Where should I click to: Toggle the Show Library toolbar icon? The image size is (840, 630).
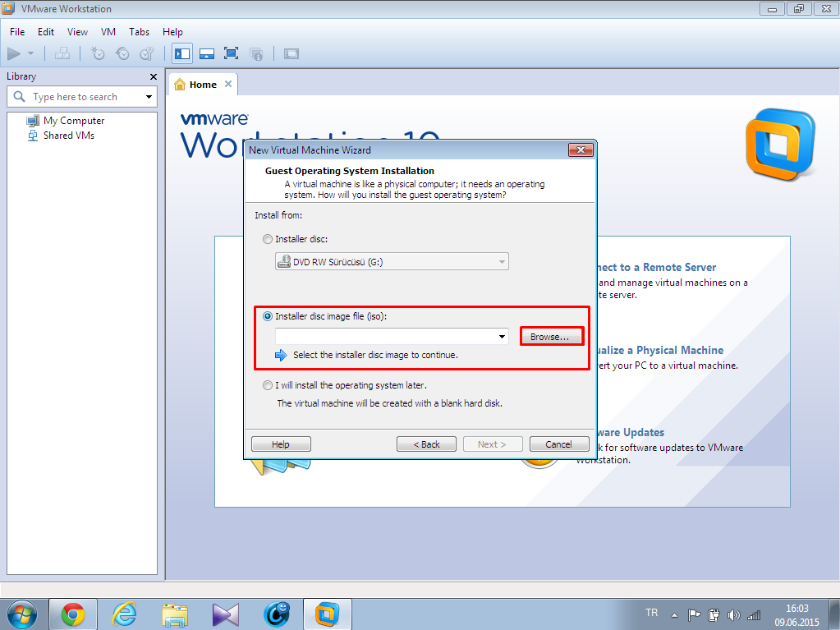182,53
